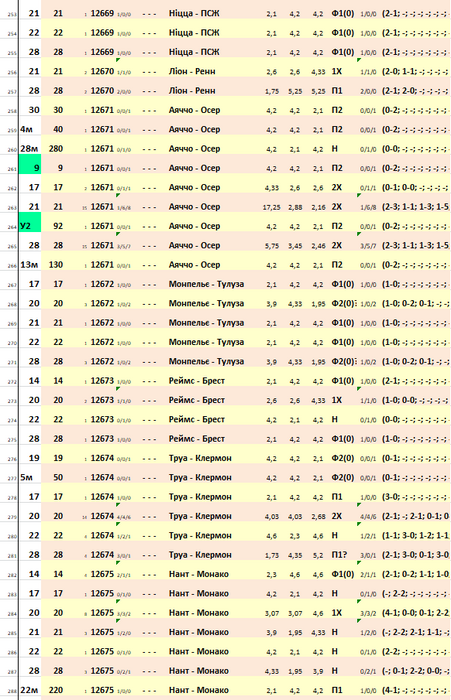Select the П1 outcome in Труа - Клермон row

click(x=337, y=497)
